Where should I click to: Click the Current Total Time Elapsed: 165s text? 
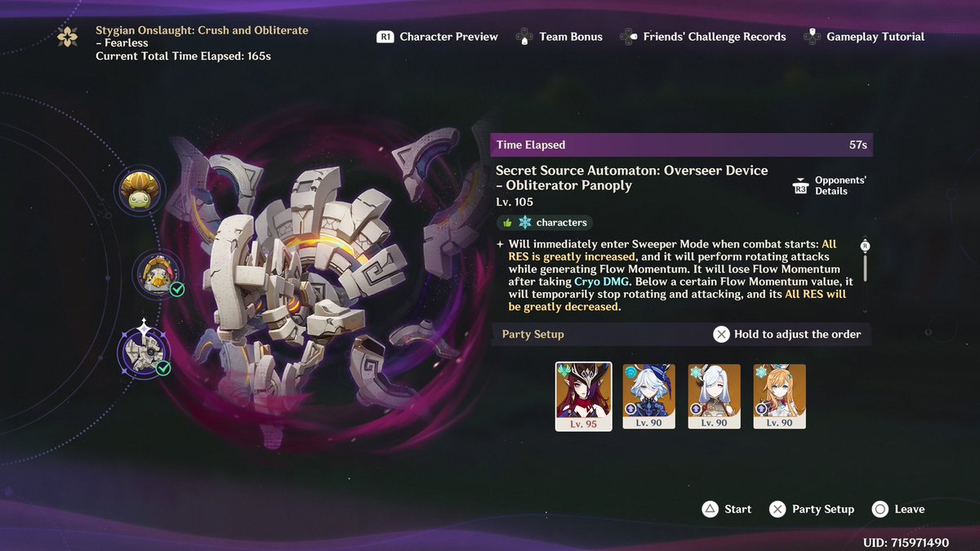click(183, 56)
